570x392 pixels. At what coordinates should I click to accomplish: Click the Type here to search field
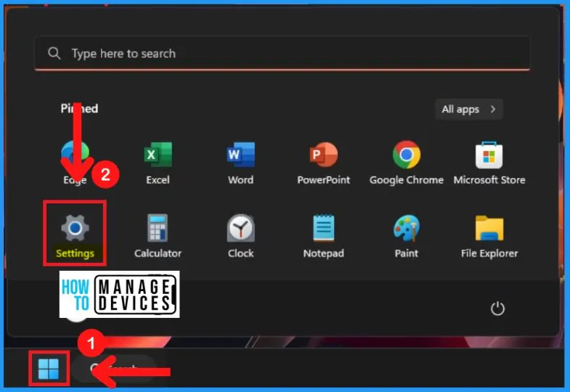point(282,54)
